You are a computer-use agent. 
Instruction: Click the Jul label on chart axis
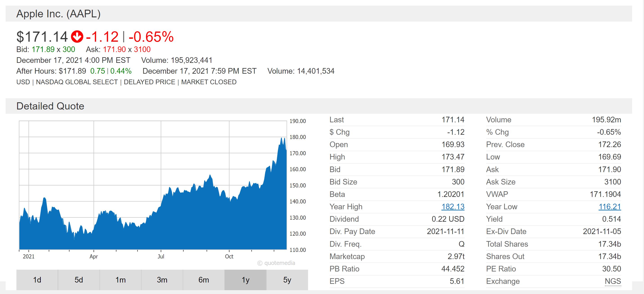(x=161, y=256)
